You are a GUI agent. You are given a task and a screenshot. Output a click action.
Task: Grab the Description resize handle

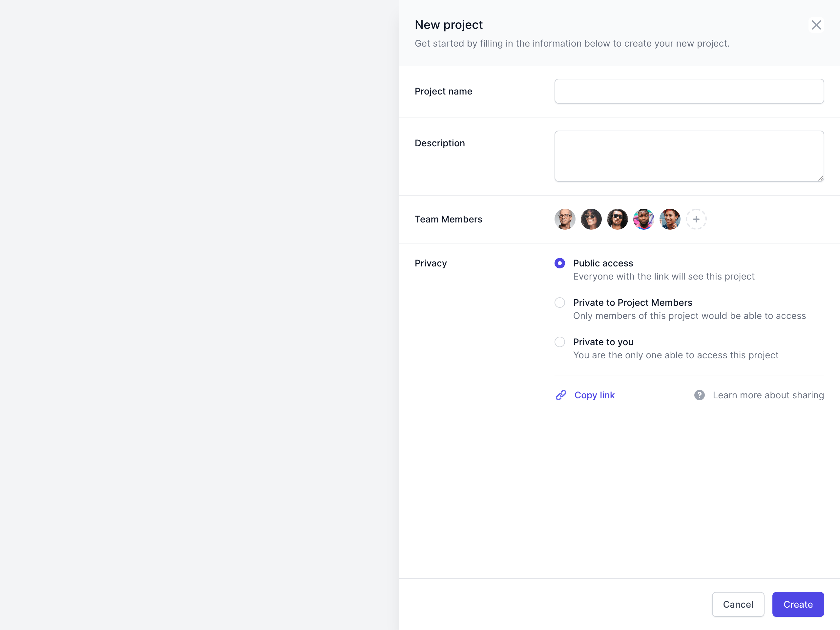[821, 178]
